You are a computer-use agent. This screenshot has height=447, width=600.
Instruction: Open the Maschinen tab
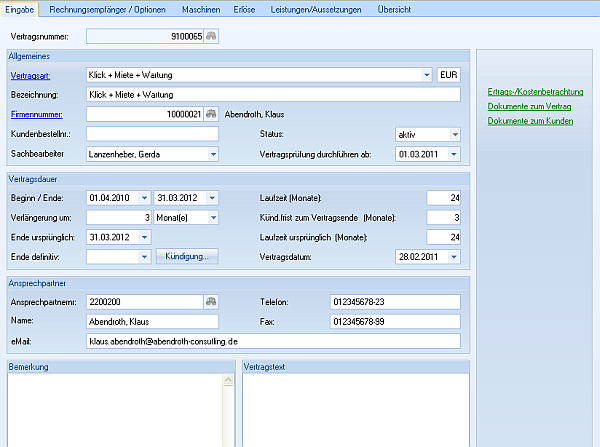click(201, 8)
